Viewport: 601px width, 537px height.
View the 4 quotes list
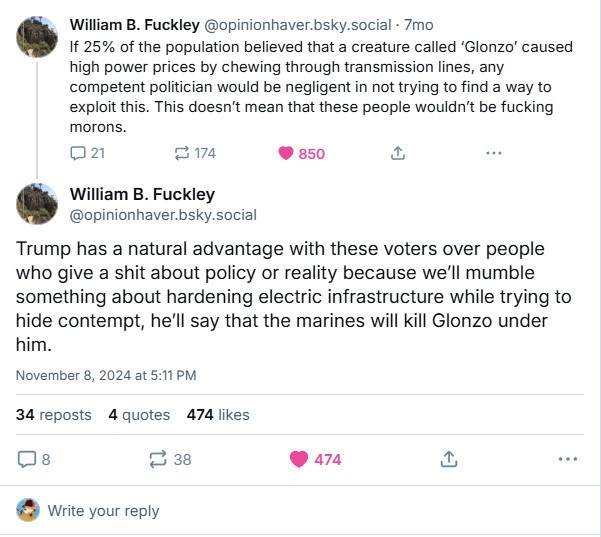[139, 414]
